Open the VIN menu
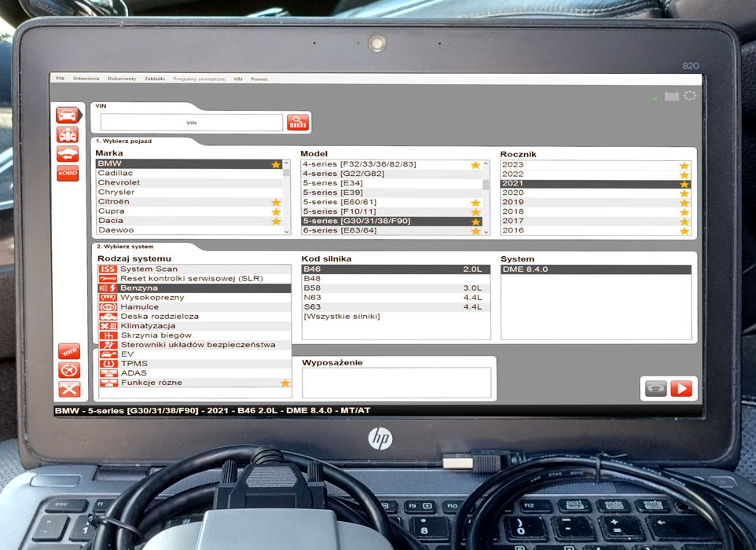Image resolution: width=756 pixels, height=550 pixels. 237,79
